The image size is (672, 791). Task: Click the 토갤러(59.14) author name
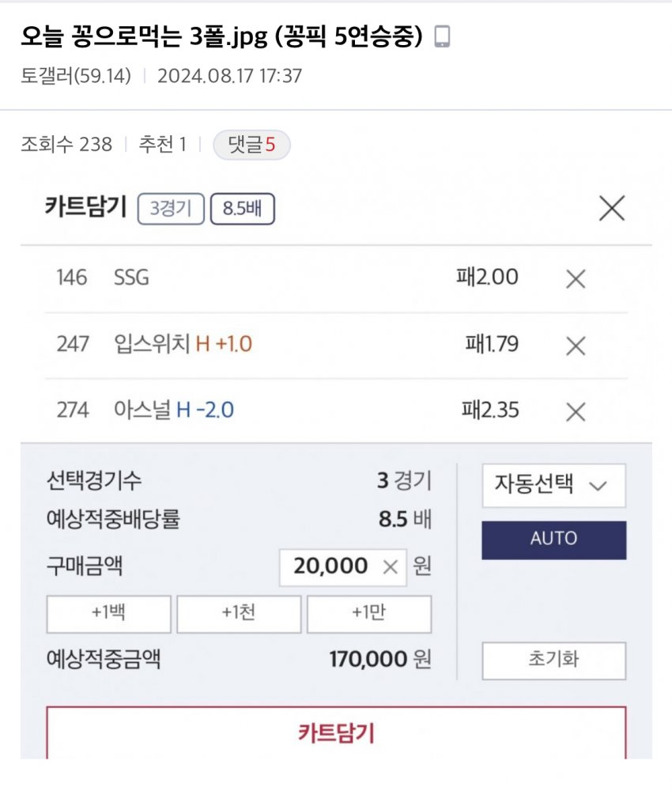[76, 77]
